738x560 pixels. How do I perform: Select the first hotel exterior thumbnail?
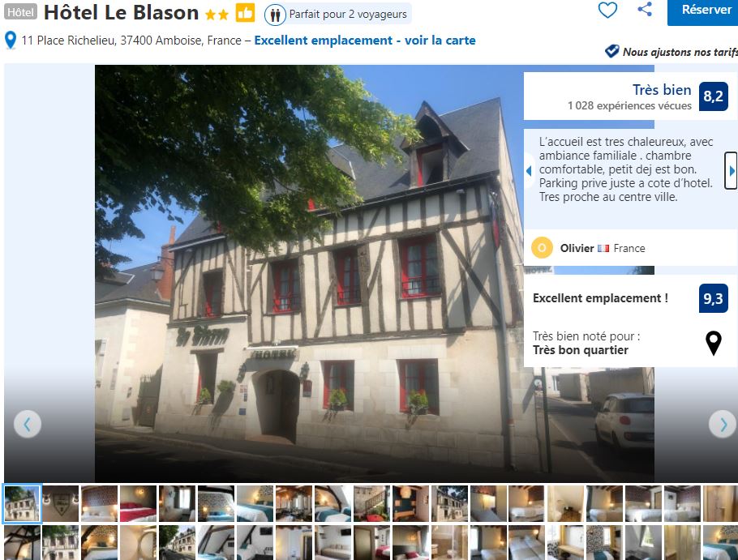22,503
